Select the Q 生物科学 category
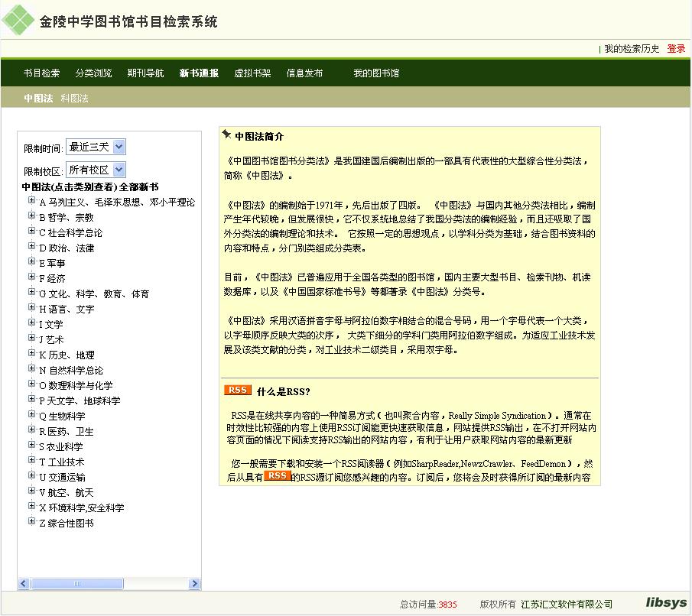 pos(62,416)
